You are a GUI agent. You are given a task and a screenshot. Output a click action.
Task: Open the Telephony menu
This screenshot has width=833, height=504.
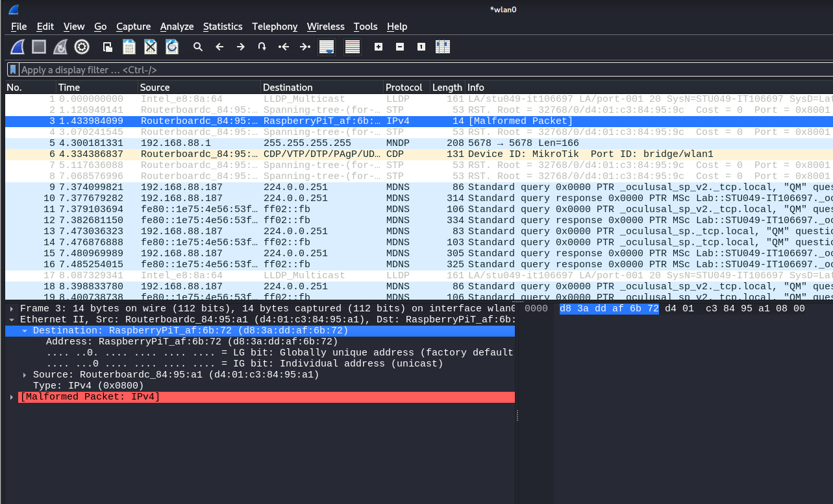point(275,27)
